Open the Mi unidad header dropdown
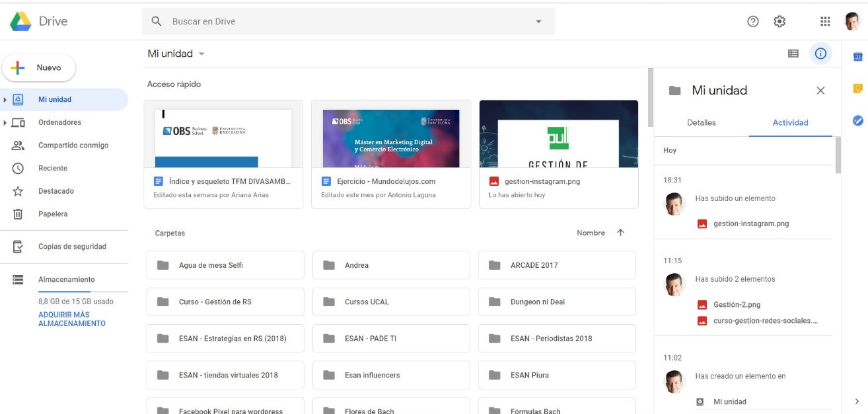The width and height of the screenshot is (868, 414). (201, 54)
